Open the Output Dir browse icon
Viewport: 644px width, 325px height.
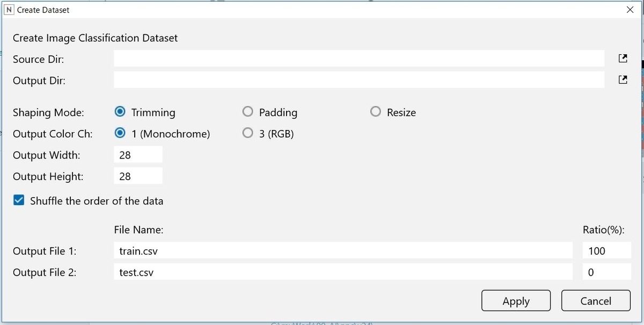pyautogui.click(x=623, y=80)
